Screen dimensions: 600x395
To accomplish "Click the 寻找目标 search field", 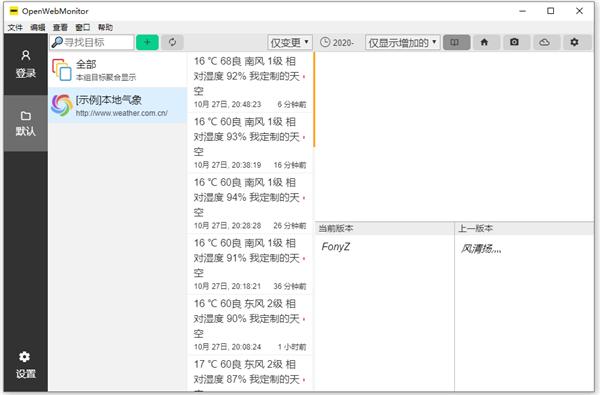I will point(92,42).
